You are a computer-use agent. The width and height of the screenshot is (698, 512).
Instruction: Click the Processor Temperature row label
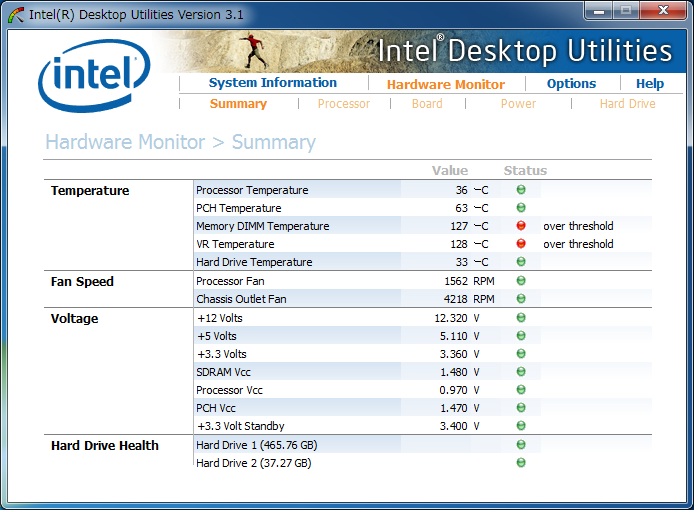pyautogui.click(x=252, y=190)
